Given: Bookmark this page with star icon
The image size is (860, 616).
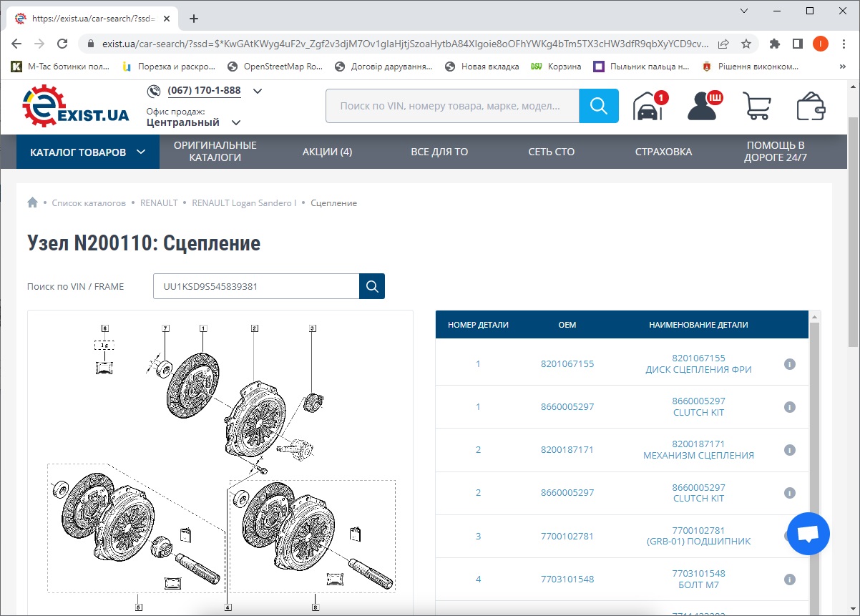Looking at the screenshot, I should (x=746, y=44).
